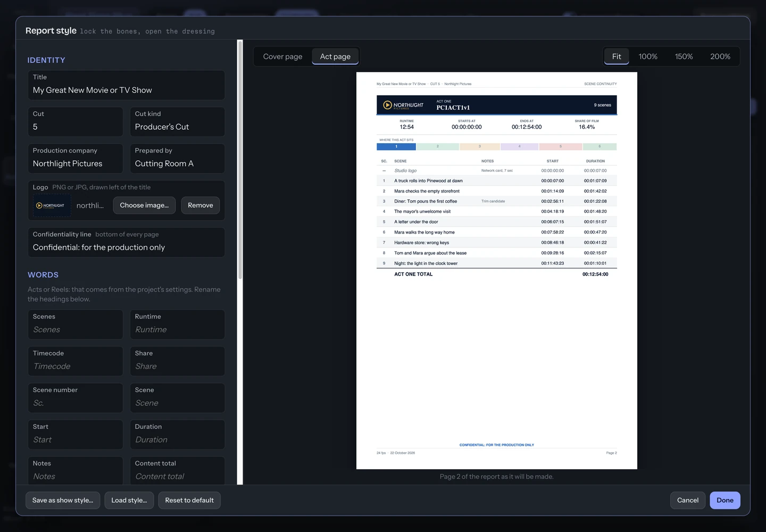Image resolution: width=766 pixels, height=532 pixels.
Task: Click the Timecode heading rename field
Action: click(76, 361)
